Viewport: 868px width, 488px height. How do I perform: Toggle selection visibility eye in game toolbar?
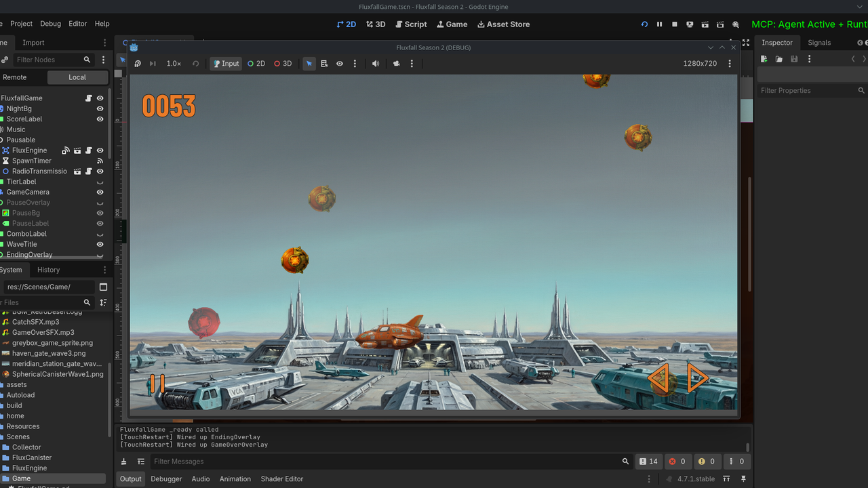pos(340,64)
